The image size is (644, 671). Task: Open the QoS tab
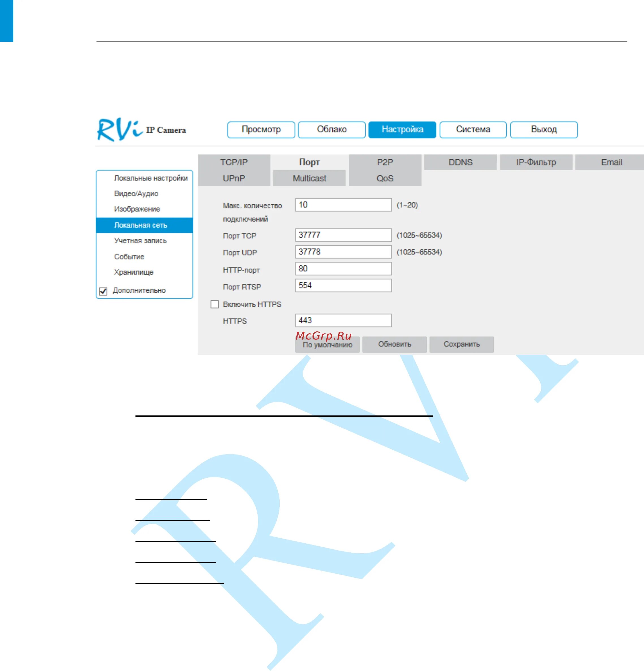(x=385, y=178)
